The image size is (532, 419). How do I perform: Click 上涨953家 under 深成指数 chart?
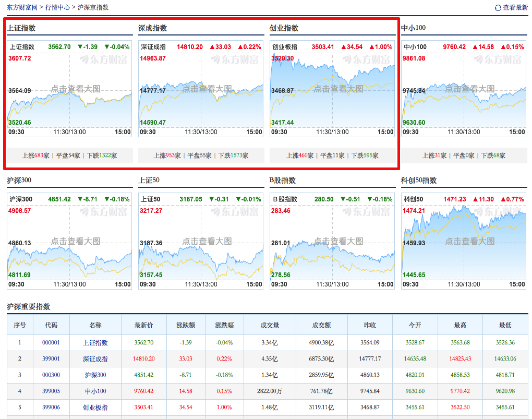tap(167, 155)
